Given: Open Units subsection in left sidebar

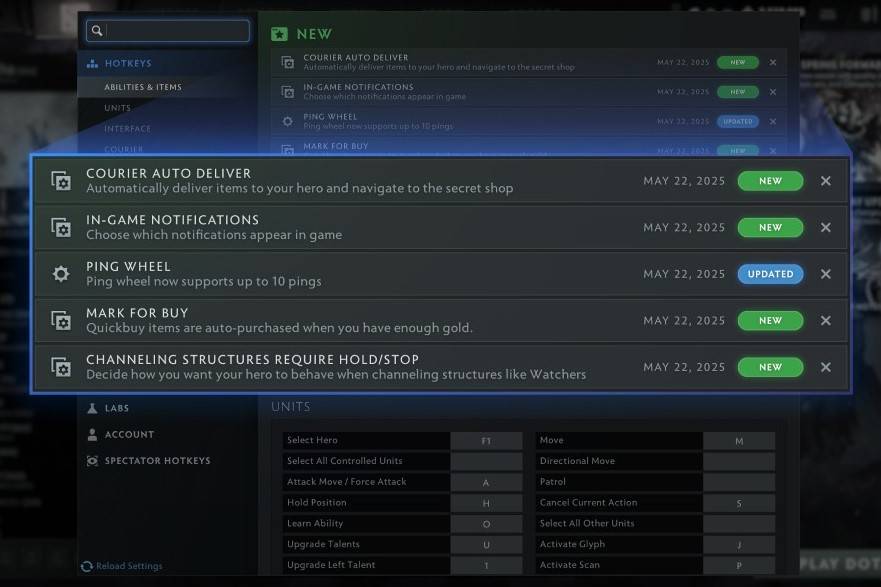Looking at the screenshot, I should click(117, 108).
